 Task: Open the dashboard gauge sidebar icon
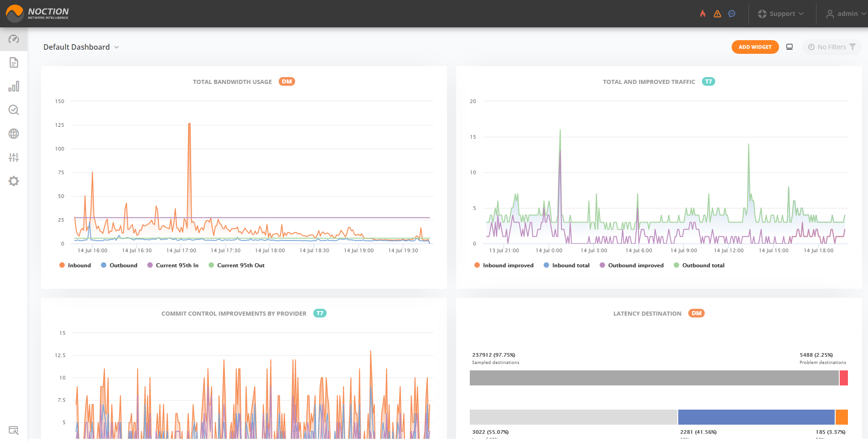pyautogui.click(x=14, y=39)
